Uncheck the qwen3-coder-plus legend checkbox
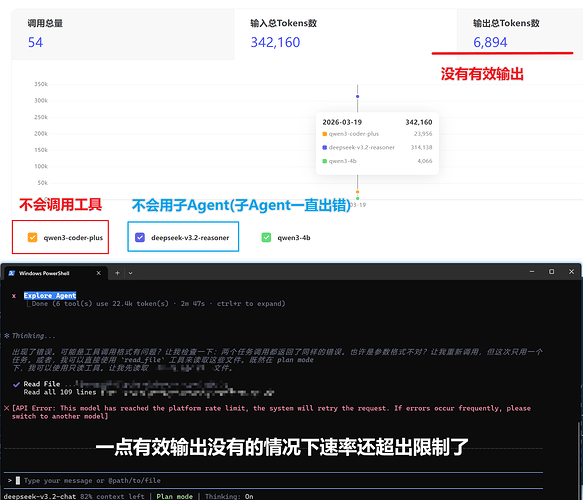 (32, 238)
